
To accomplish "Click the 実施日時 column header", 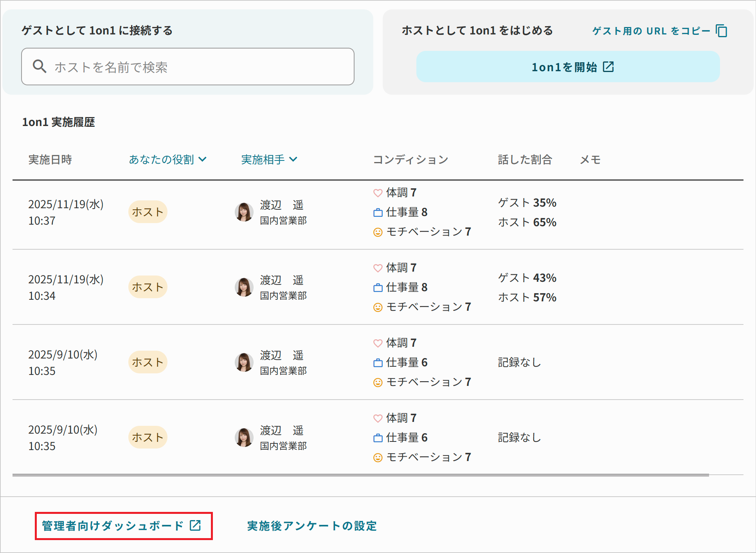I will tap(50, 159).
